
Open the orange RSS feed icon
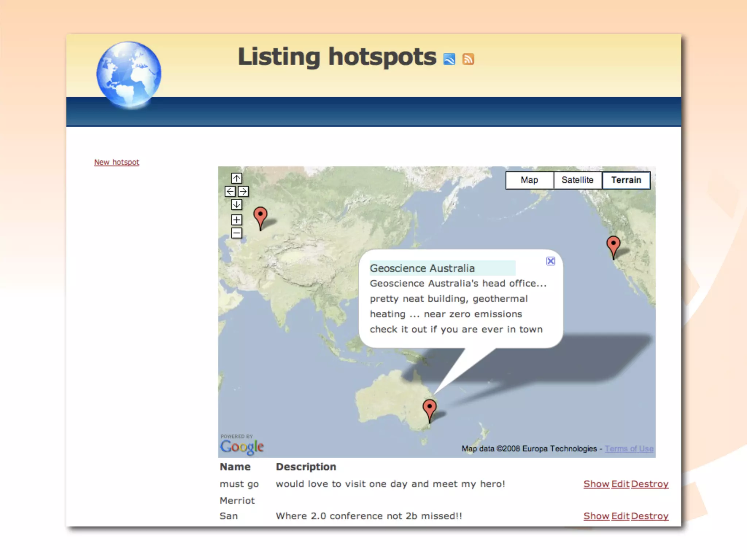(x=468, y=59)
